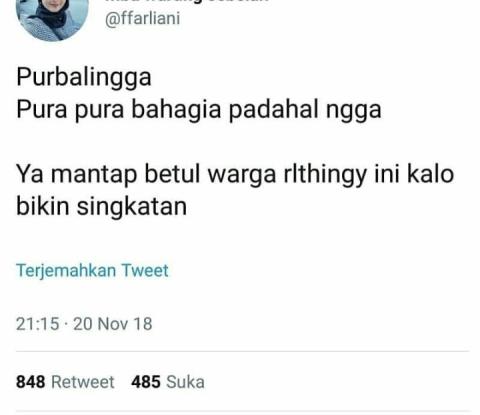Click the number 485 count
Viewport: 480px width, 415px height.
tap(146, 382)
